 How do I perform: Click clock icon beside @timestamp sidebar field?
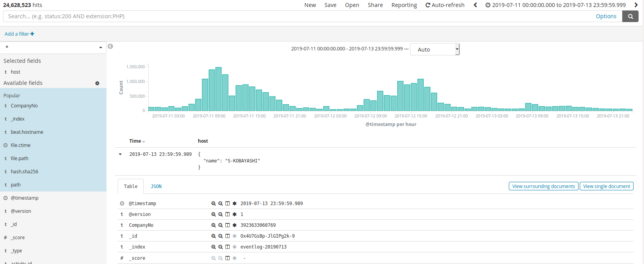pos(5,198)
